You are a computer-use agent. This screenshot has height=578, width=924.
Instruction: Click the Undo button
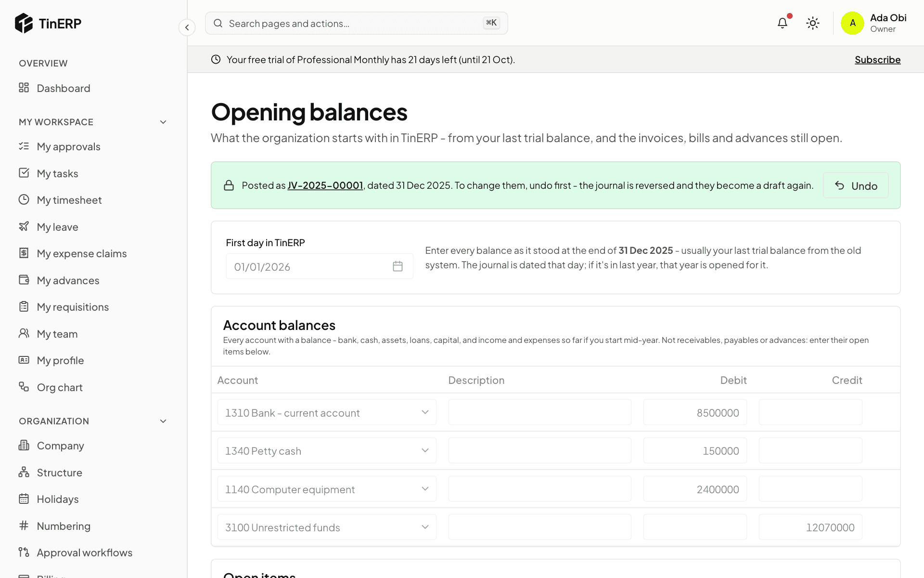point(856,185)
